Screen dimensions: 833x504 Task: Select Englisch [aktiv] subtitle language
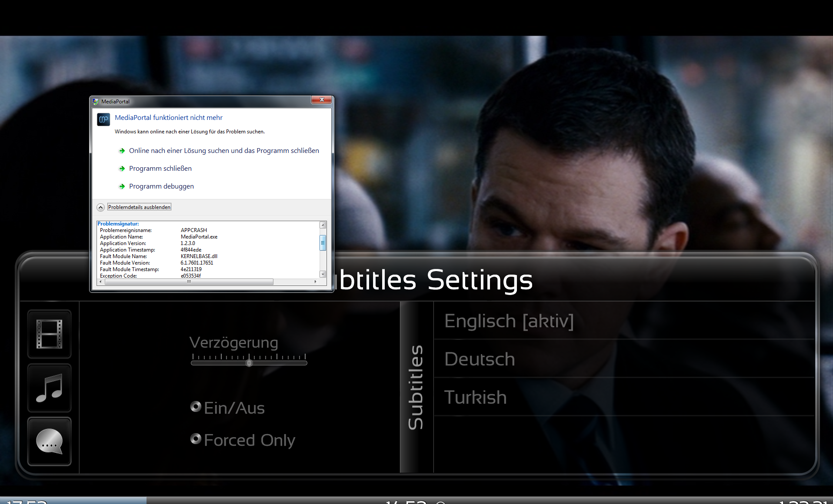(509, 321)
